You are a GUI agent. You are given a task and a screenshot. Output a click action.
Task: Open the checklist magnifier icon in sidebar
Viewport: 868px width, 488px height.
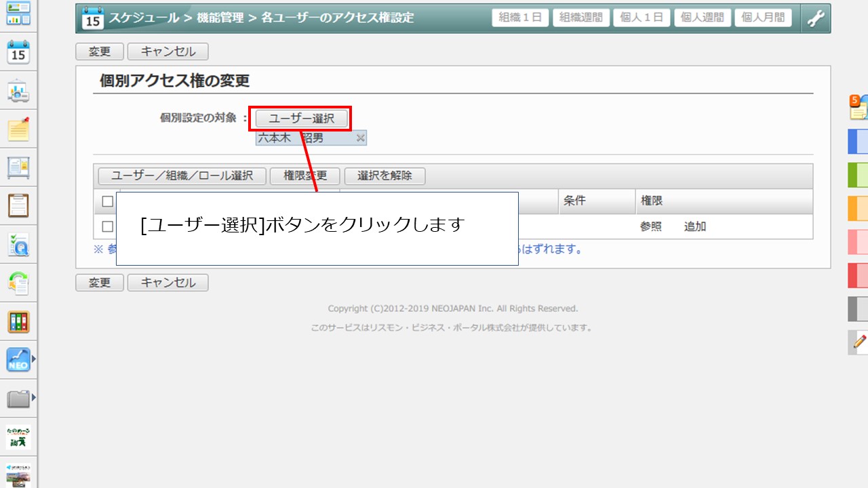click(x=18, y=245)
